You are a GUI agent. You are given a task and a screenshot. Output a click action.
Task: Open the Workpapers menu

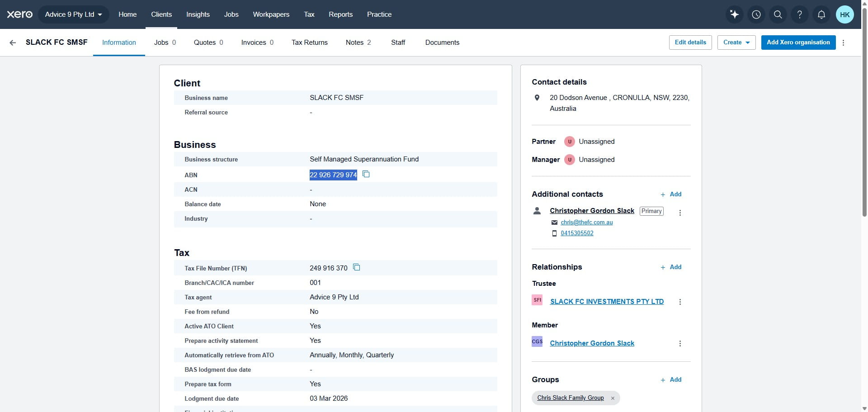(x=271, y=14)
